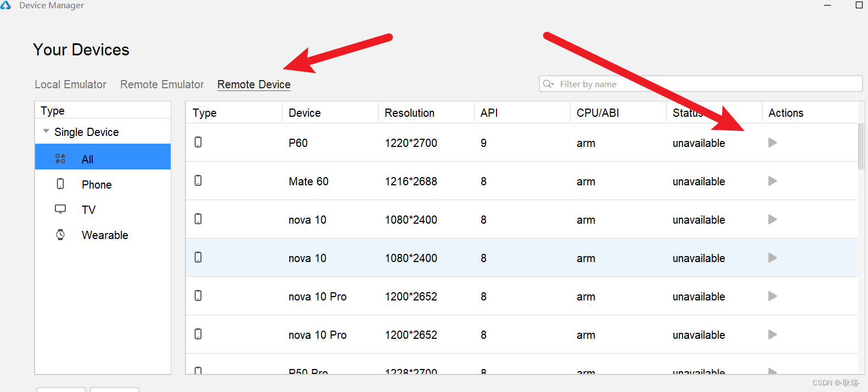Click the All devices grid icon
Viewport: 868px width, 392px height.
[60, 158]
